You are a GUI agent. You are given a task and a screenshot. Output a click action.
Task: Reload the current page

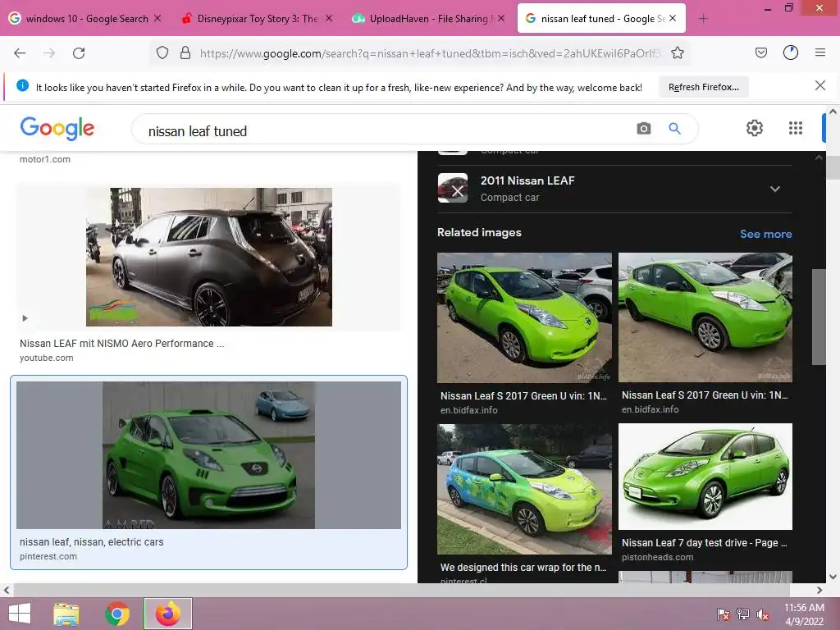[79, 53]
